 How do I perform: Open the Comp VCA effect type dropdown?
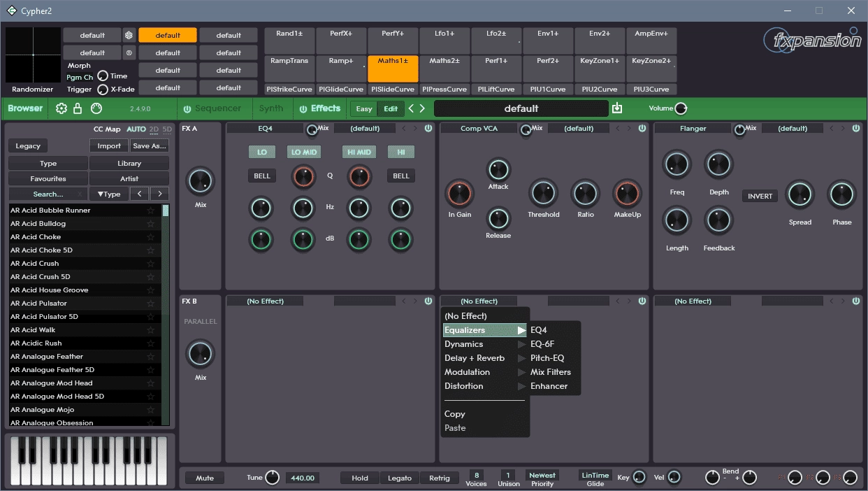click(479, 129)
